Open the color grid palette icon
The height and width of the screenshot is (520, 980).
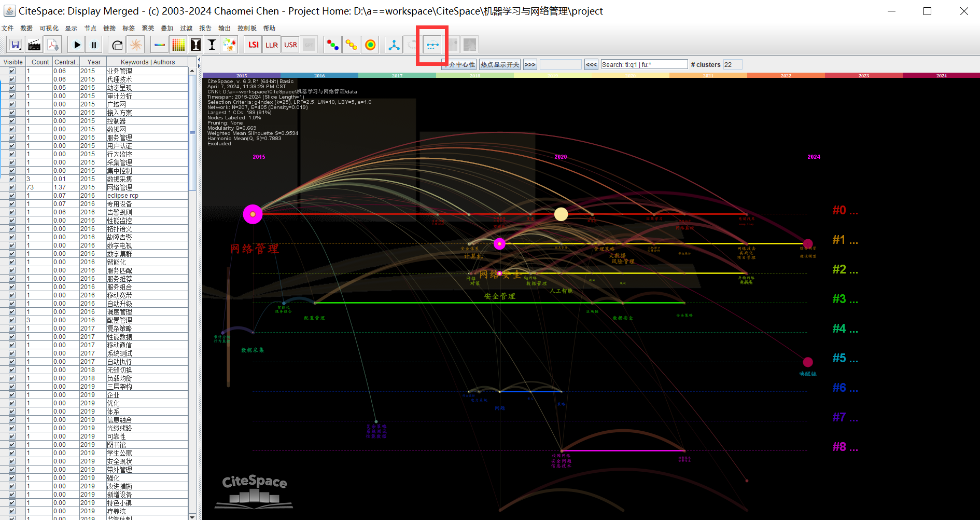(x=178, y=45)
